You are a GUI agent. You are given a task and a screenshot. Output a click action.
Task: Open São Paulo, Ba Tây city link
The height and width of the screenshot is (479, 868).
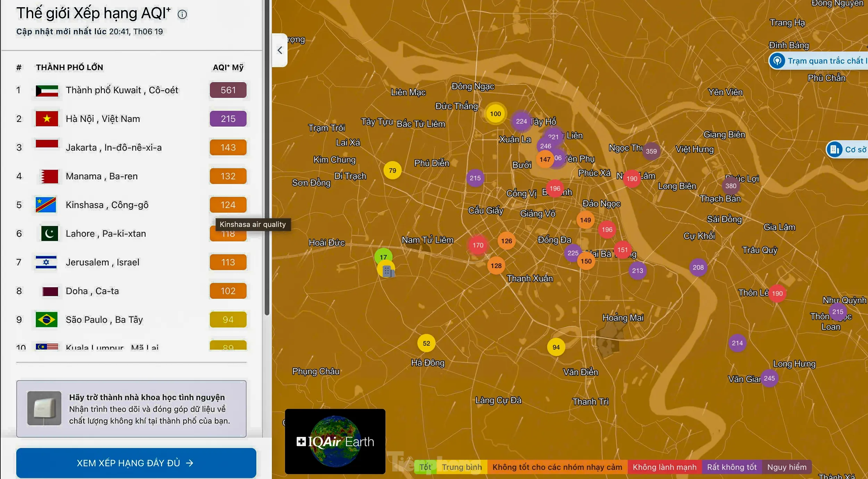[105, 320]
